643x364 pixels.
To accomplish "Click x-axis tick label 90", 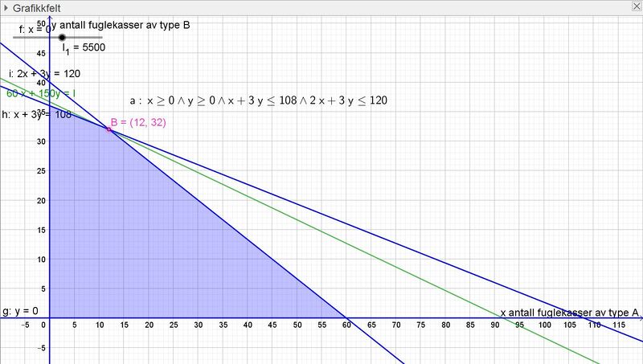I will [495, 325].
